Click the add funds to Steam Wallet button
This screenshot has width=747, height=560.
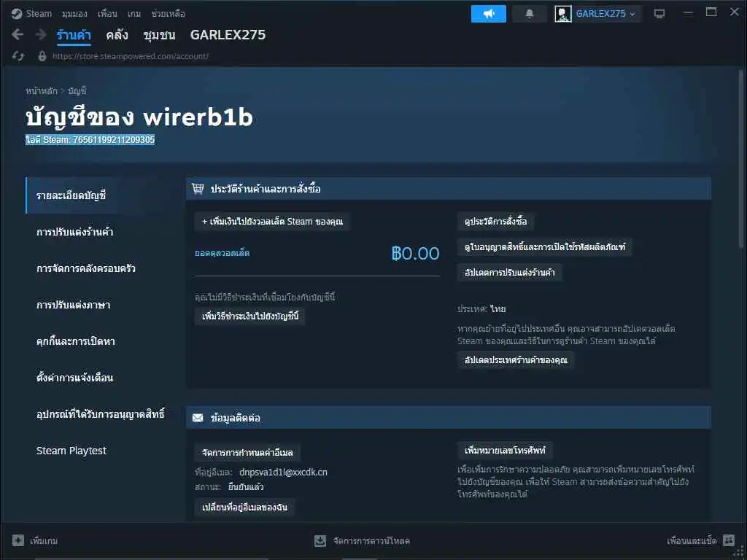pos(273,222)
